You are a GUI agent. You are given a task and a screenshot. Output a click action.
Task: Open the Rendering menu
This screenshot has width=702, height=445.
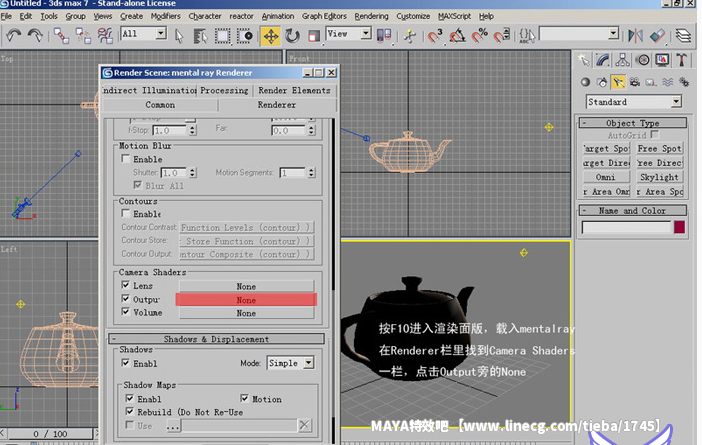pos(371,16)
